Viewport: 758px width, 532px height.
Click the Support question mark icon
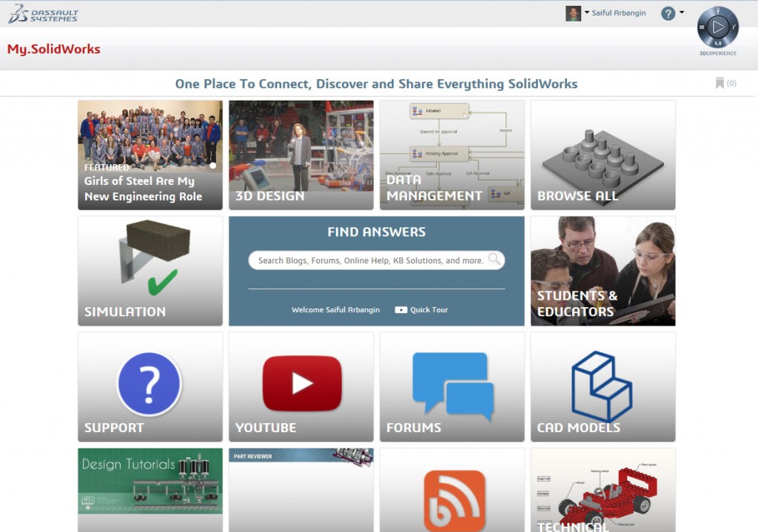150,384
